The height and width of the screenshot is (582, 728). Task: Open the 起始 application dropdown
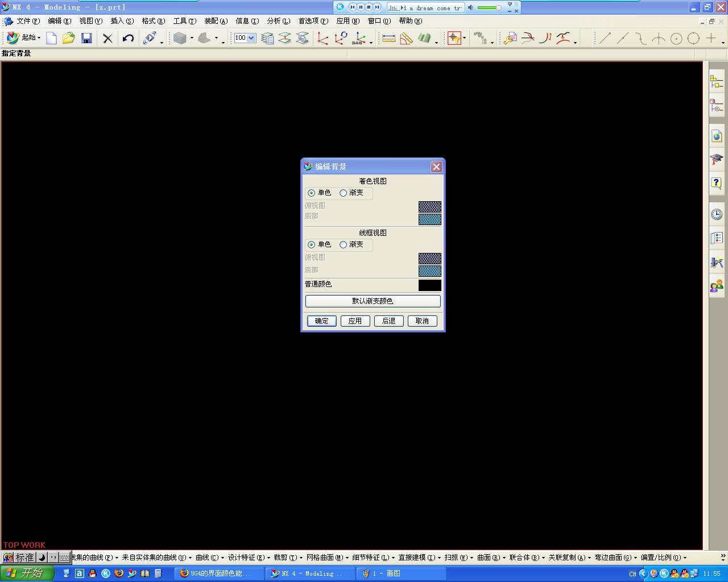point(24,38)
